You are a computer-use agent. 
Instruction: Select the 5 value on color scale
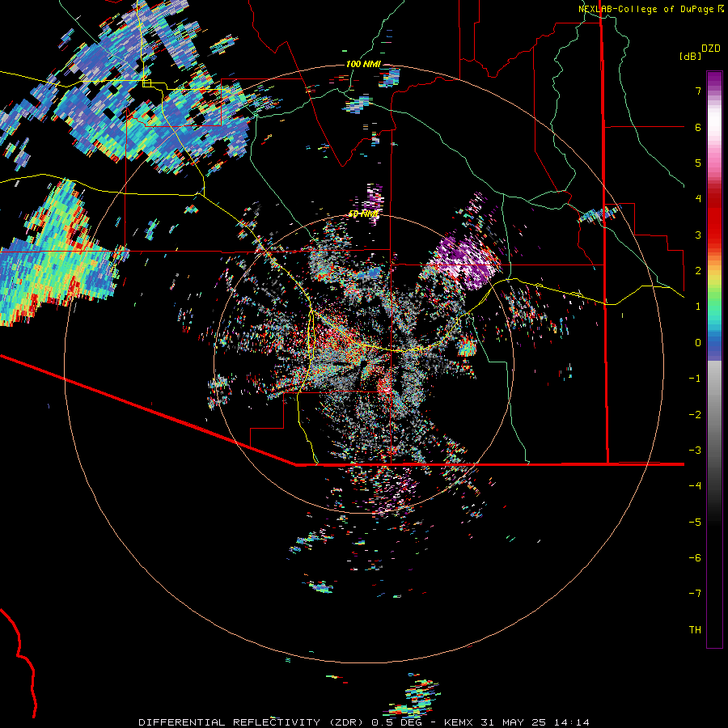pyautogui.click(x=698, y=163)
